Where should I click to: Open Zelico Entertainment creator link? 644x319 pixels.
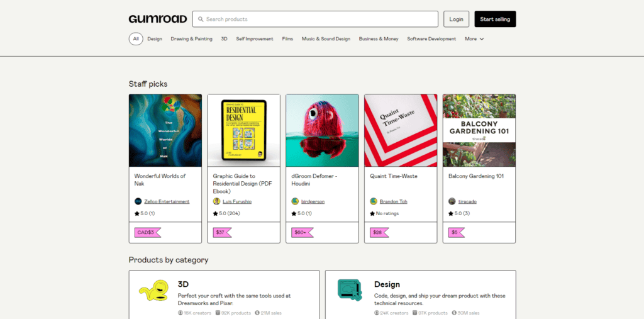pyautogui.click(x=167, y=201)
